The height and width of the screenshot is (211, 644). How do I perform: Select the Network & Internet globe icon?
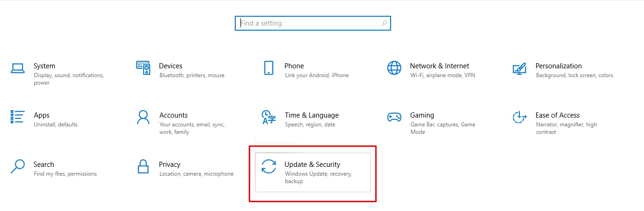394,68
